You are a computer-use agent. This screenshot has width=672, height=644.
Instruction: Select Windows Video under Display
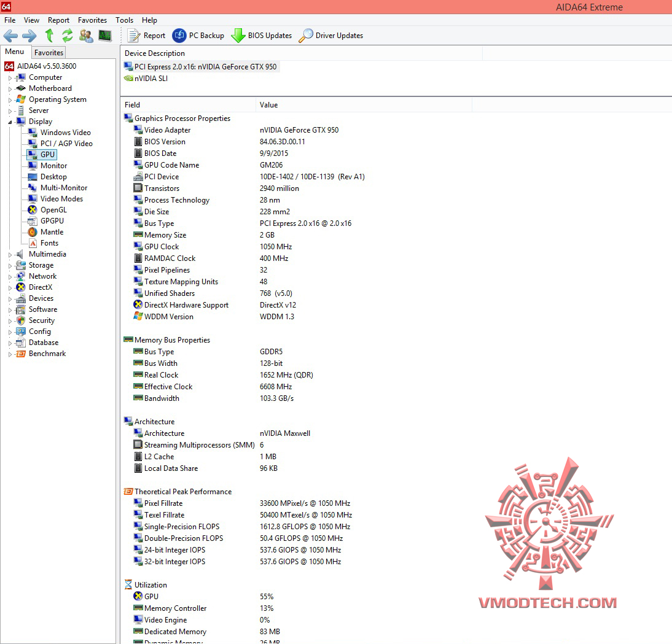click(66, 133)
